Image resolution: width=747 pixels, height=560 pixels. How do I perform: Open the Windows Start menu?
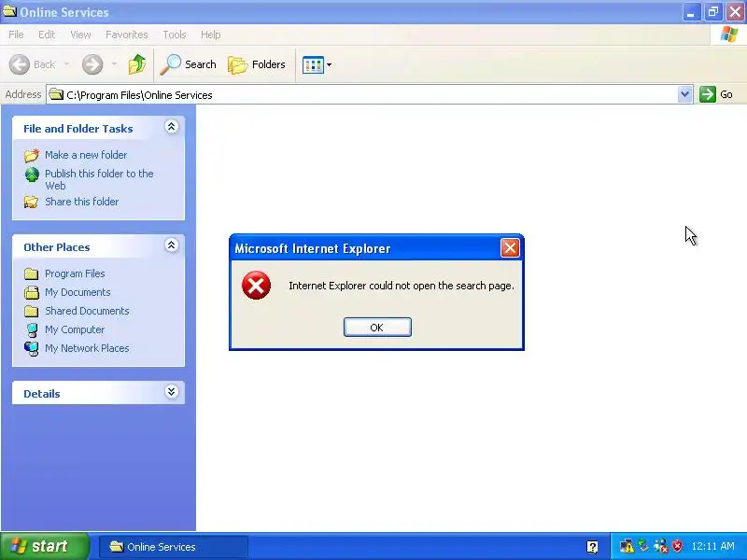(44, 546)
